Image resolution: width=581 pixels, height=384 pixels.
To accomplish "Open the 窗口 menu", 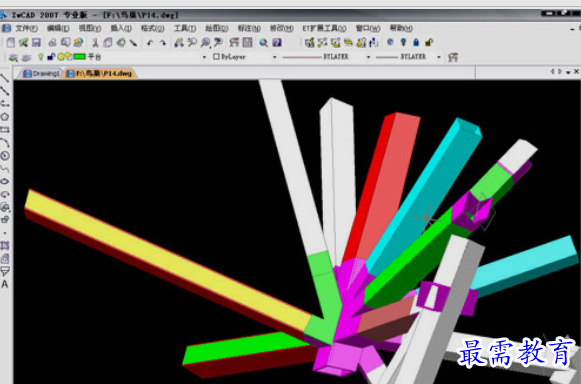I will click(368, 28).
